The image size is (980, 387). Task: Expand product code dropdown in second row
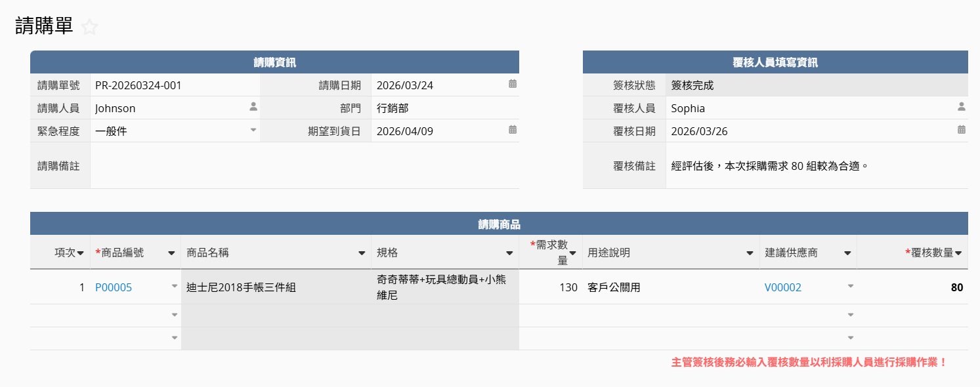175,315
